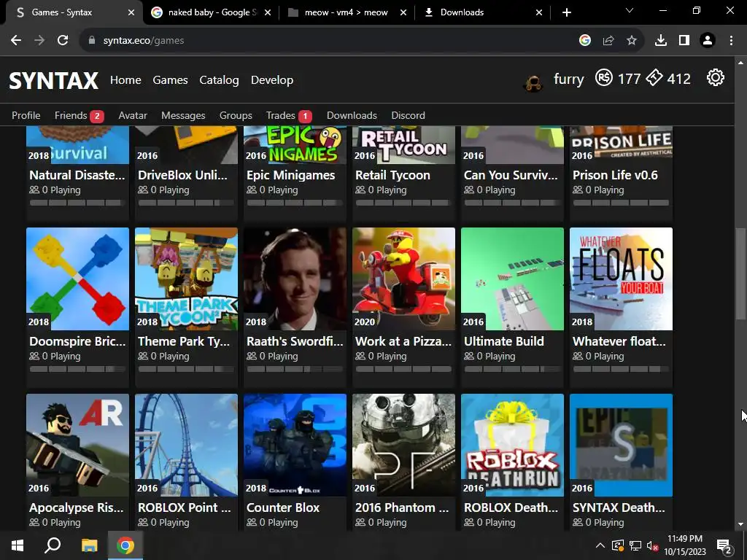This screenshot has height=560, width=747.
Task: Click the furry username
Action: 568,79
